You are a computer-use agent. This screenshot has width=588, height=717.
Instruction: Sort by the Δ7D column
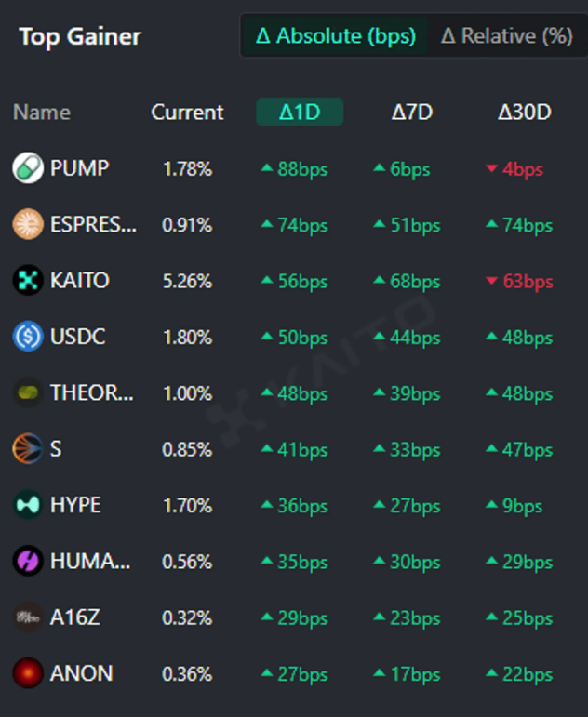[x=411, y=113]
